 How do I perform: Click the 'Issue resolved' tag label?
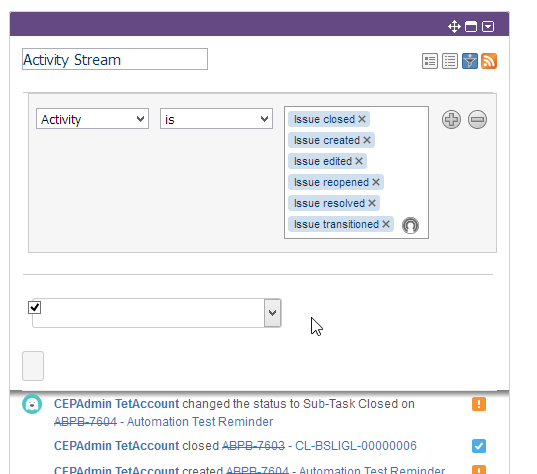point(329,203)
